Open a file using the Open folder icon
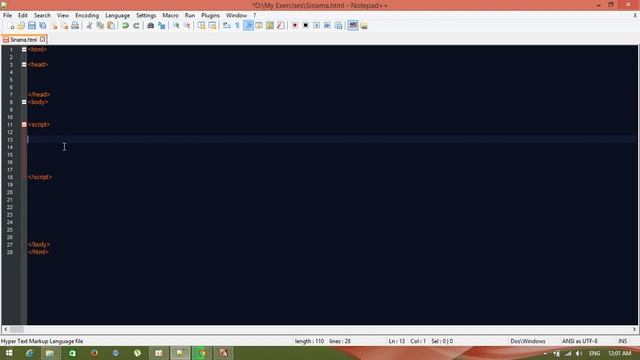640x360 pixels. click(21, 26)
